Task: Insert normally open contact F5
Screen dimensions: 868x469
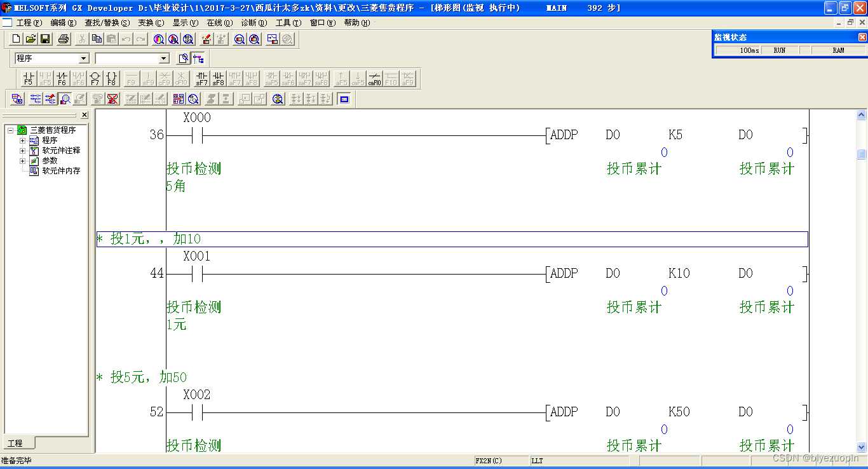Action: click(28, 79)
